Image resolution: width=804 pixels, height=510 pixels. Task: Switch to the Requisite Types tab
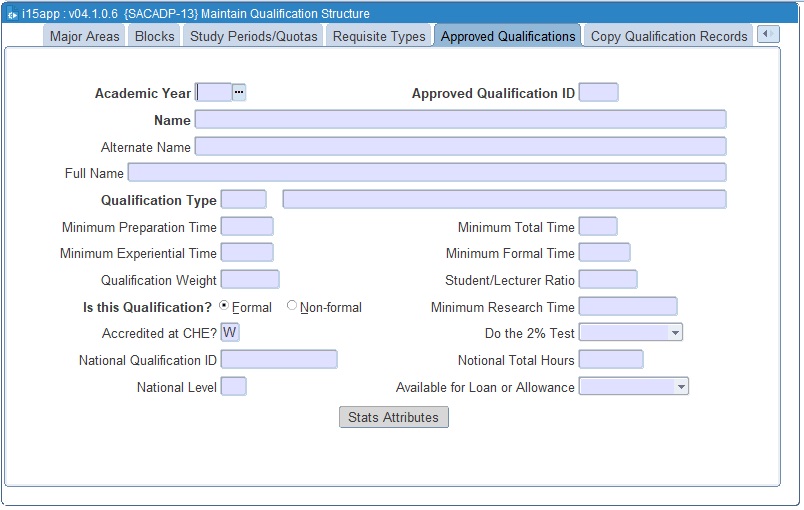tap(379, 36)
